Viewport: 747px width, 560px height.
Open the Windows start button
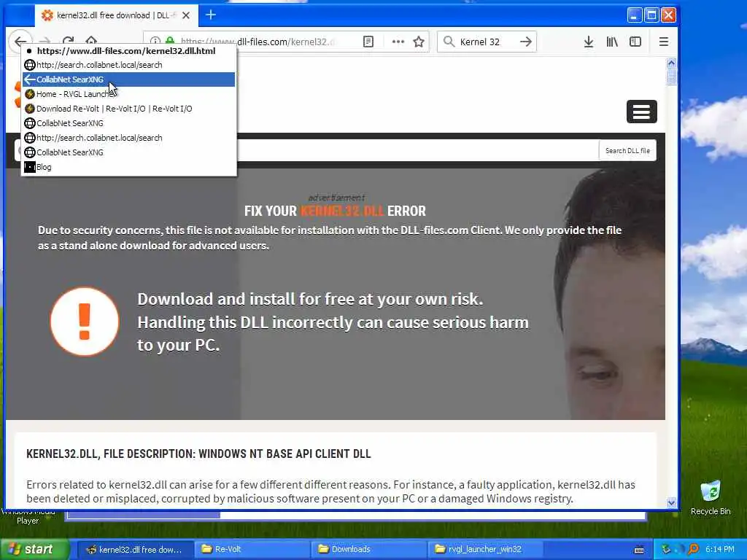click(x=34, y=549)
